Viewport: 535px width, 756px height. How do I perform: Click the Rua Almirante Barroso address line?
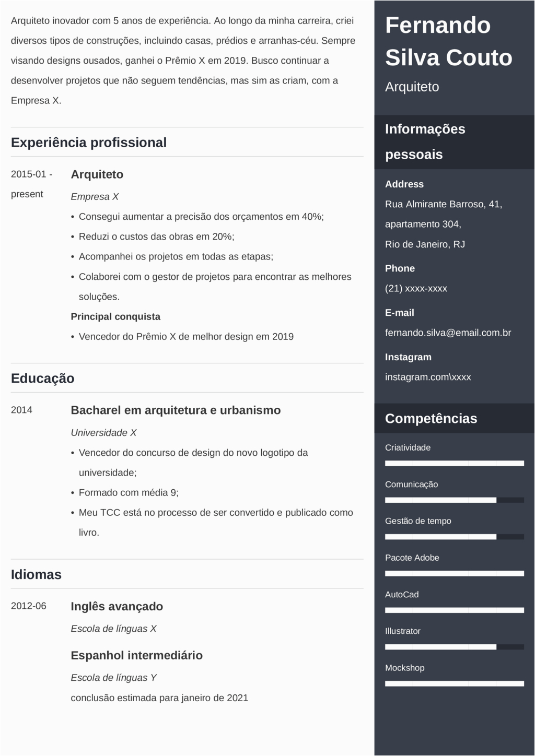[x=444, y=204]
